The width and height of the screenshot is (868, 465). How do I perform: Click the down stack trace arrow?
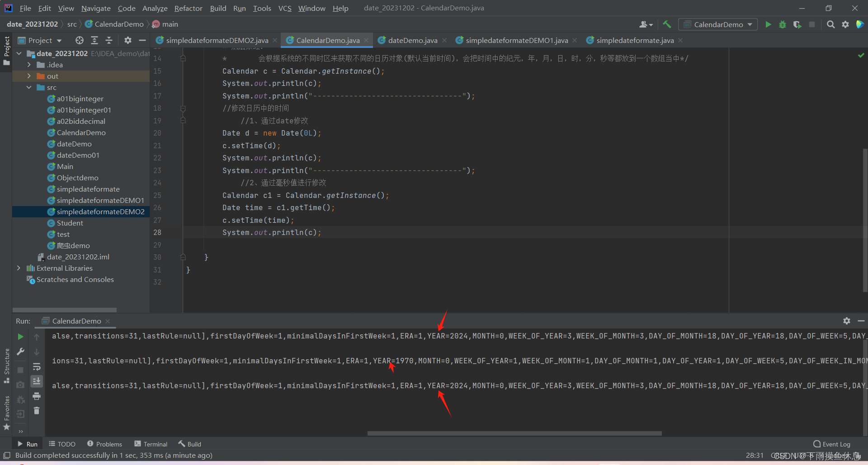pos(37,352)
